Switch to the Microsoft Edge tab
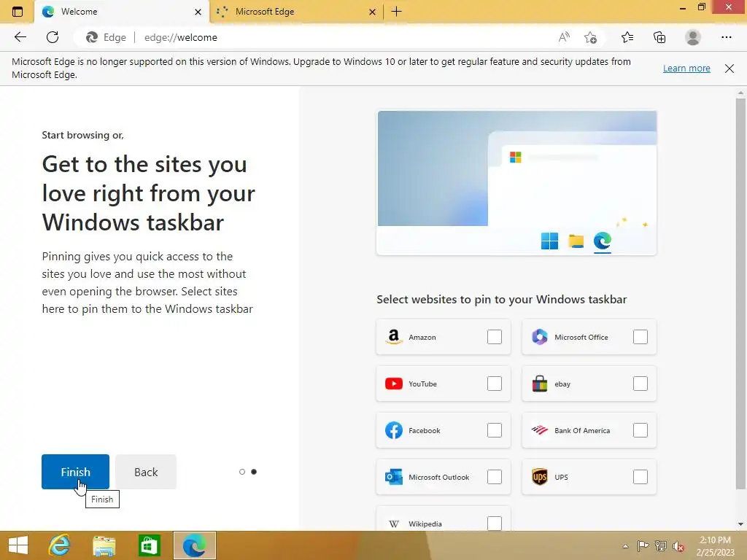 click(296, 12)
